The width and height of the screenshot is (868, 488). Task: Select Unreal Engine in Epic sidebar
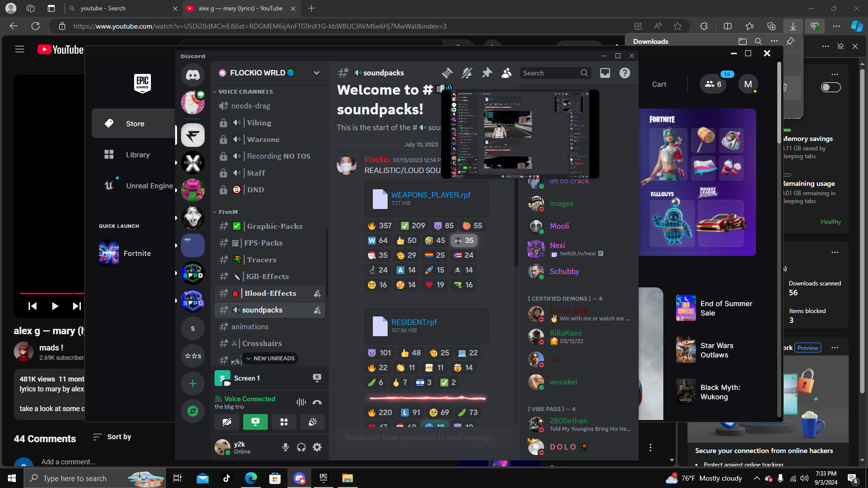tap(134, 186)
